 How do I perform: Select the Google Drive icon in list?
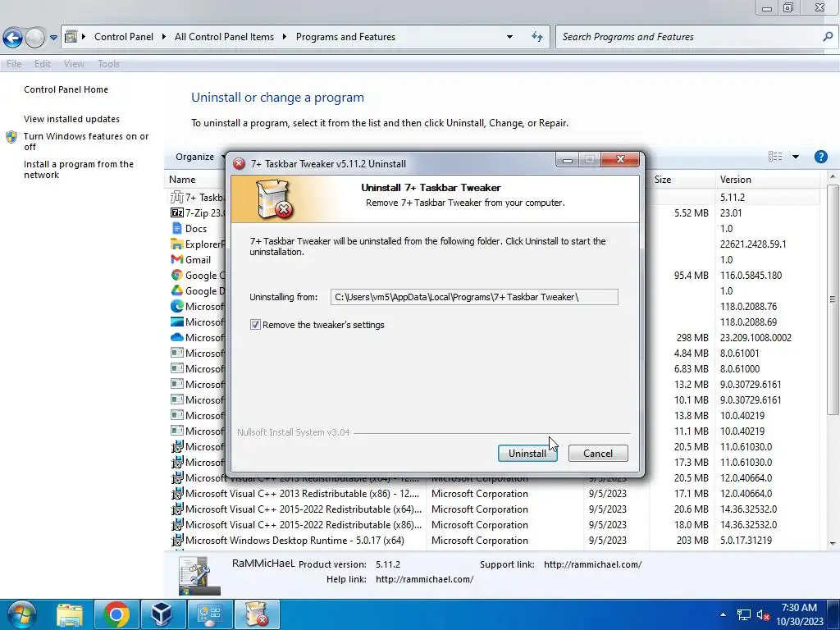(177, 290)
